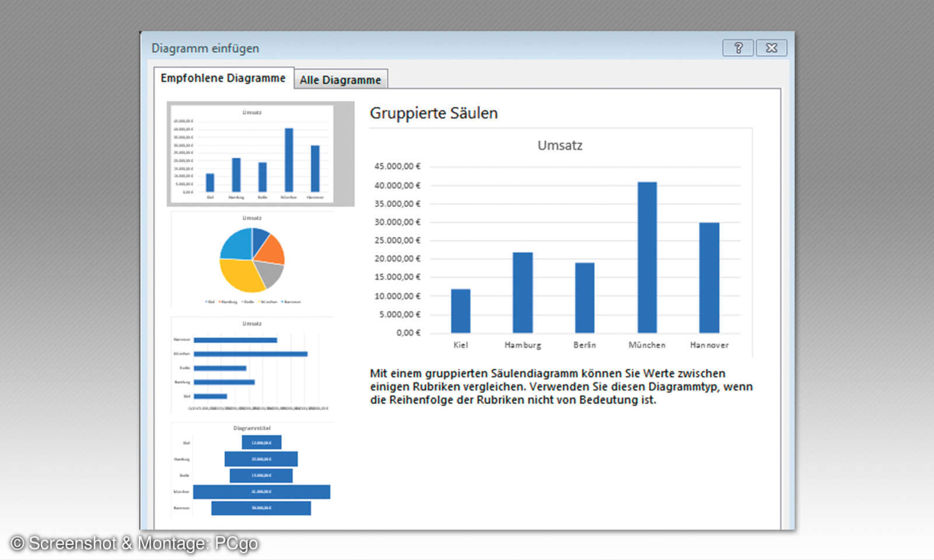Click the München column in the preview chart
The height and width of the screenshot is (560, 934).
(x=646, y=257)
